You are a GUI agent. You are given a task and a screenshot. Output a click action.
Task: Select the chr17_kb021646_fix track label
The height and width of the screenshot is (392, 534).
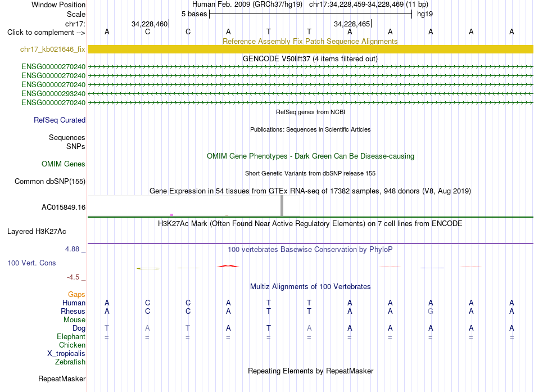[x=52, y=49]
